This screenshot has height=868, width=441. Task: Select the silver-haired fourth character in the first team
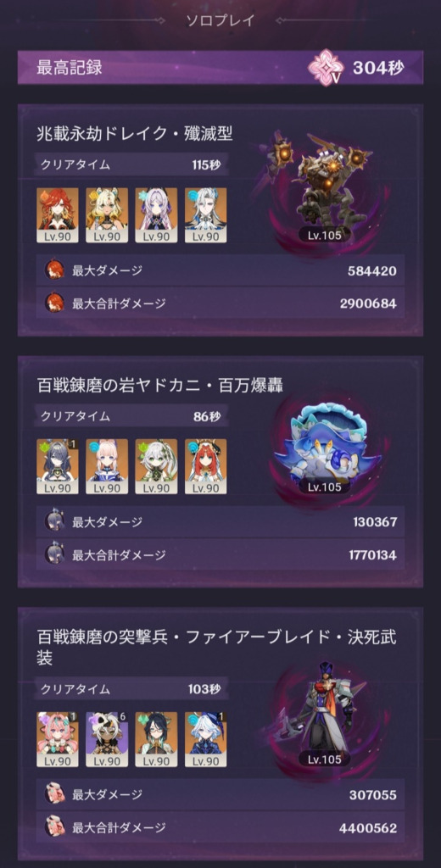pyautogui.click(x=205, y=214)
